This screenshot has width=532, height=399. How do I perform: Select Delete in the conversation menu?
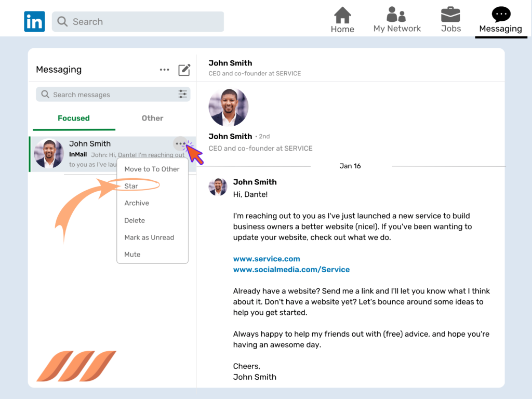(135, 220)
